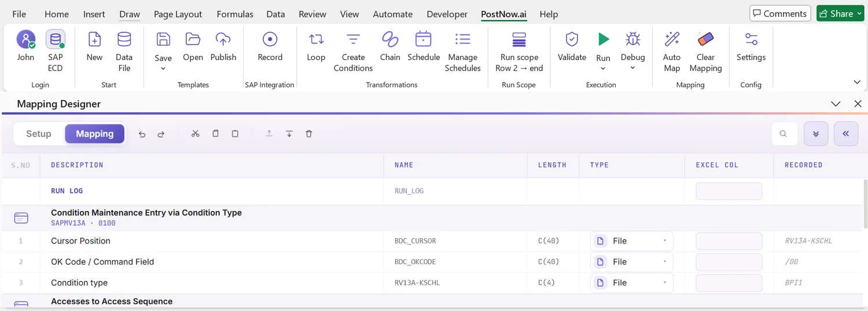Click Excel Col field for Condition type
The height and width of the screenshot is (311, 868).
(729, 283)
